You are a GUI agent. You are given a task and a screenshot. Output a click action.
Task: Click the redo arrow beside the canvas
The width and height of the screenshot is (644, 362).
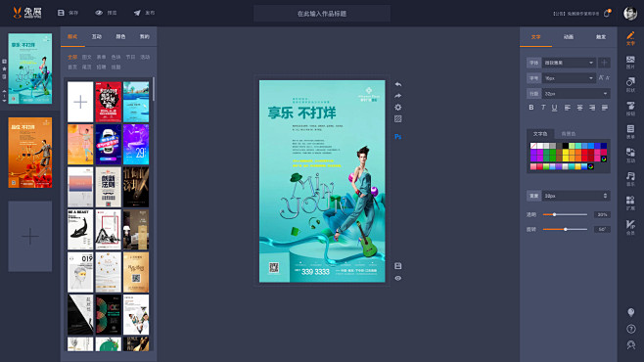tap(398, 96)
